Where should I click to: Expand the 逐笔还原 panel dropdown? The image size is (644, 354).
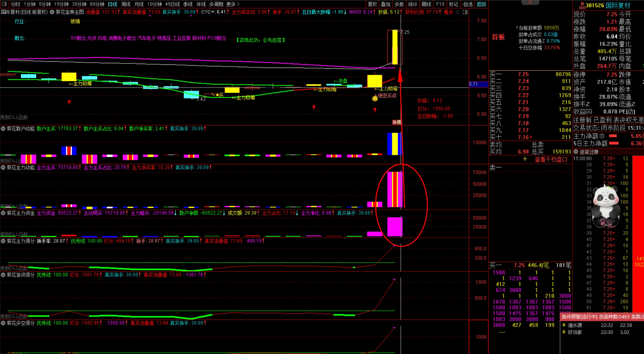tap(576, 152)
